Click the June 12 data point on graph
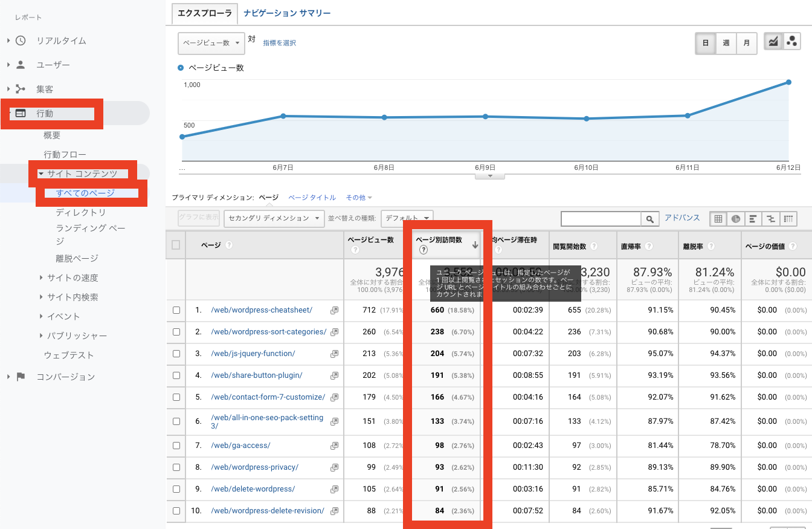This screenshot has width=812, height=529. [789, 82]
